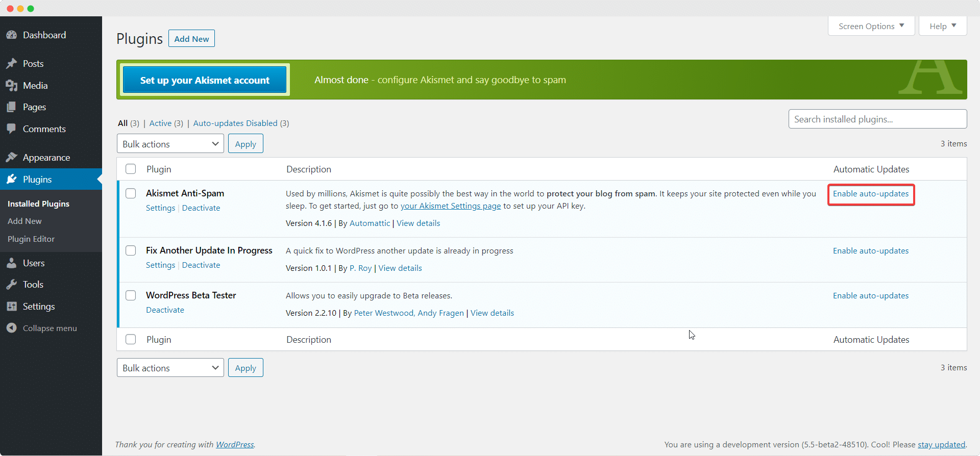Click the Settings sliders icon

pos(11,307)
